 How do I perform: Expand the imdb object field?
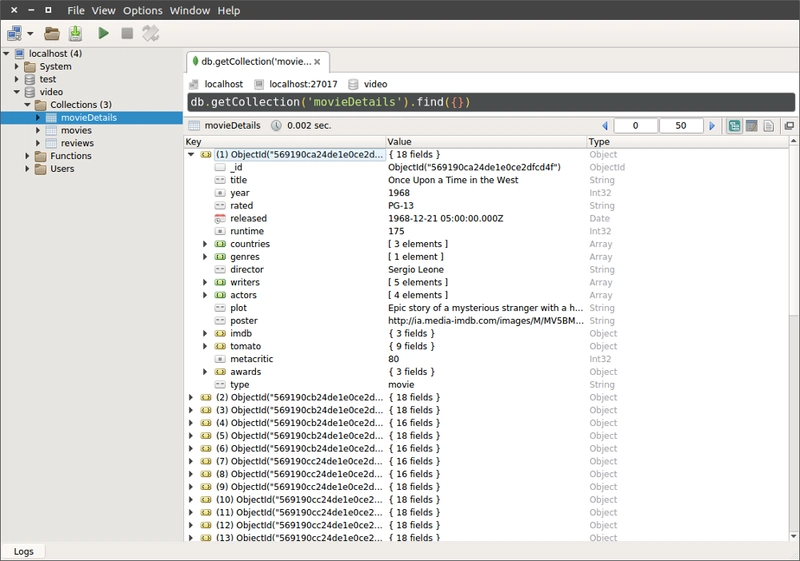pos(205,333)
